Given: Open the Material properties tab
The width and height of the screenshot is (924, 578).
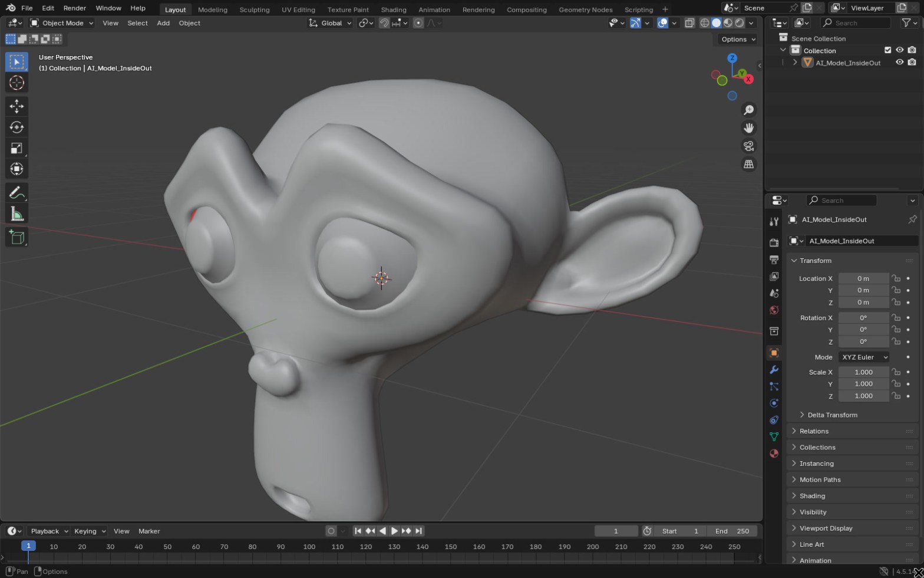Looking at the screenshot, I should (774, 454).
